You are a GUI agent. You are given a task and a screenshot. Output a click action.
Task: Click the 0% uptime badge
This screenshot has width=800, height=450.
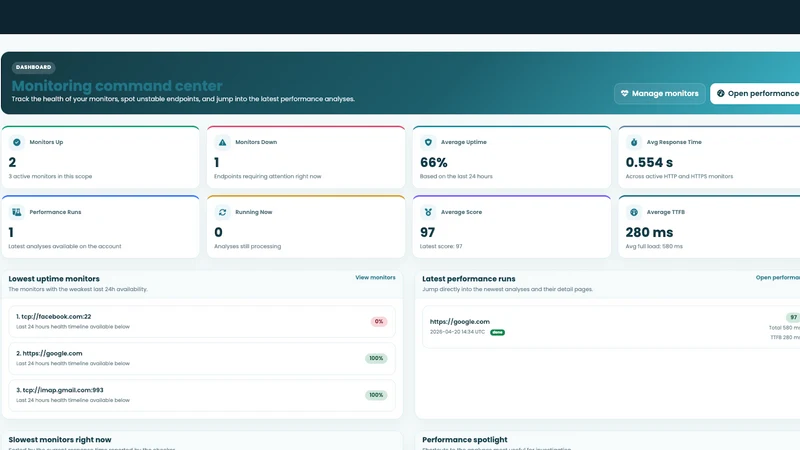click(x=379, y=321)
